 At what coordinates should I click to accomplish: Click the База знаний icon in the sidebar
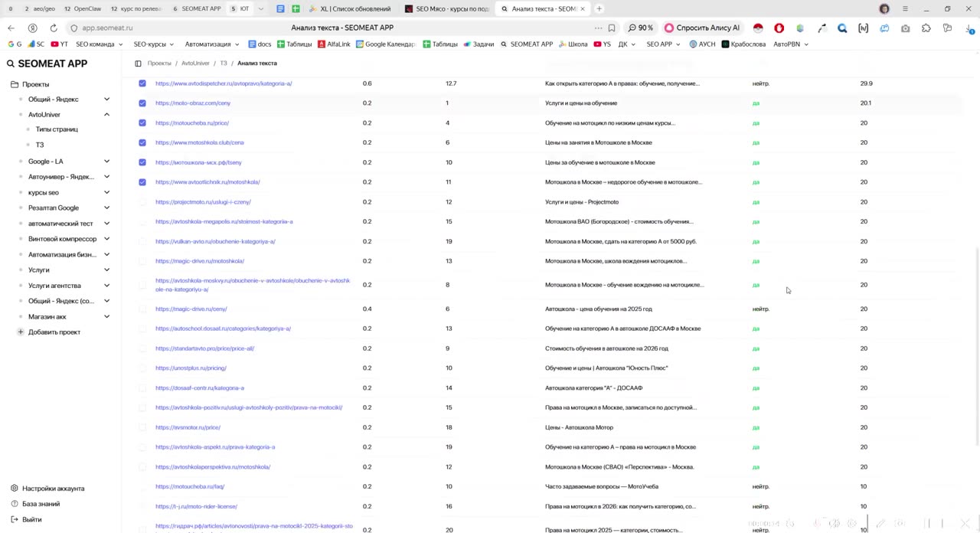(x=15, y=504)
